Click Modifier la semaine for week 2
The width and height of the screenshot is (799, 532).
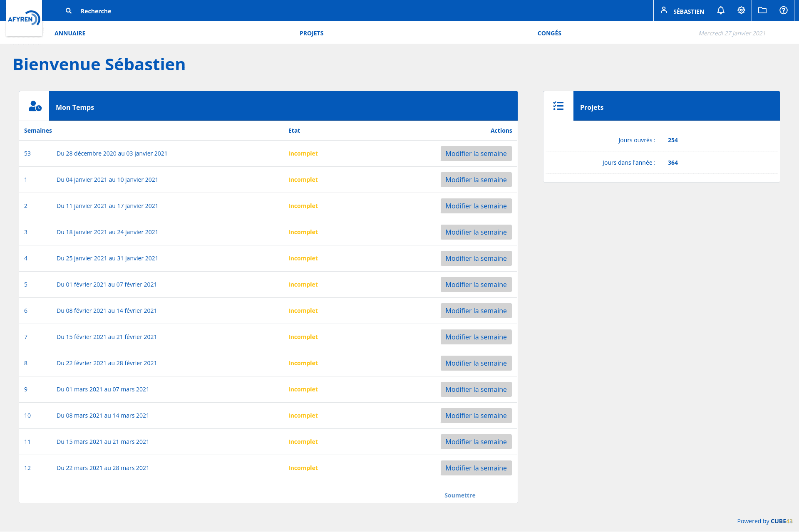pyautogui.click(x=476, y=206)
